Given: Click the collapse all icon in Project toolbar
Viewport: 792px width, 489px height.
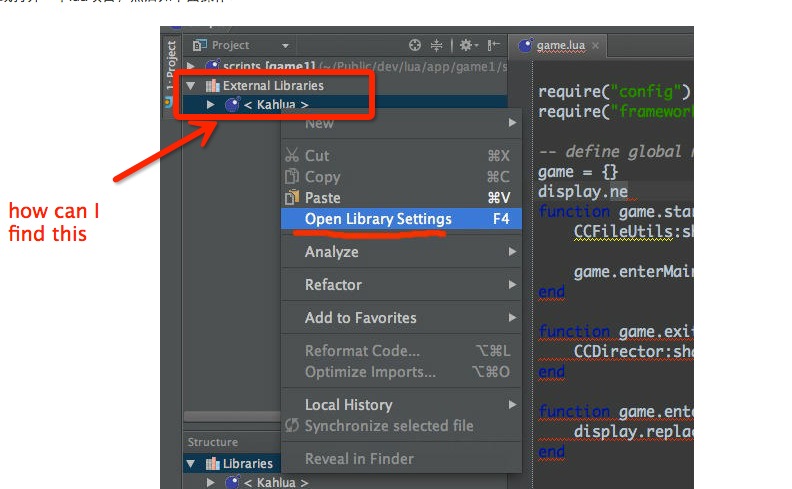Looking at the screenshot, I should (x=436, y=45).
